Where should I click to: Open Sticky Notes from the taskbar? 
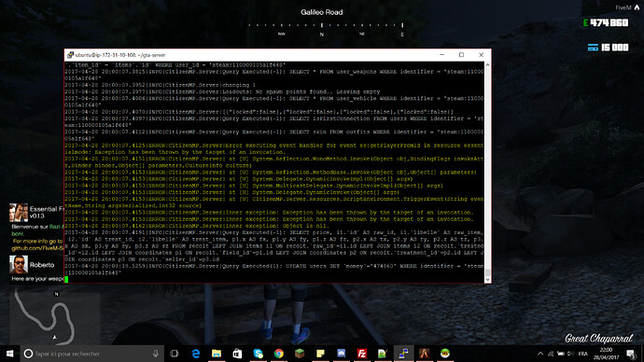tap(320, 354)
